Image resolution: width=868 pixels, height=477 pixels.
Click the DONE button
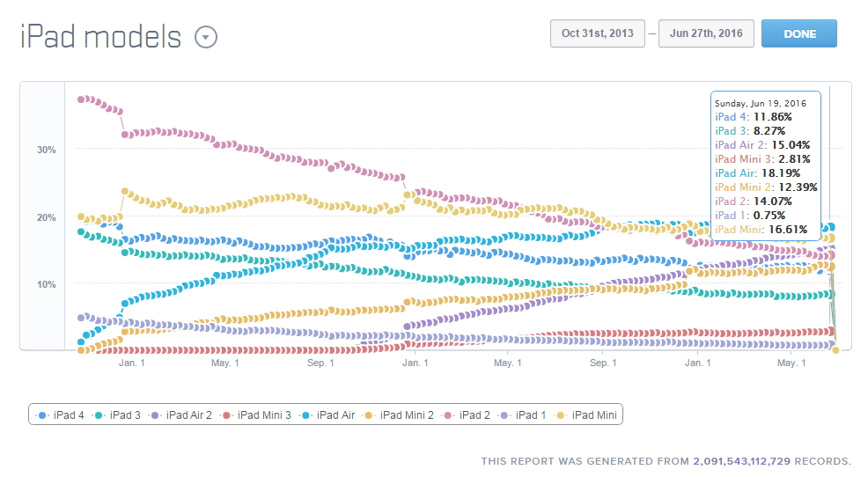pos(798,33)
